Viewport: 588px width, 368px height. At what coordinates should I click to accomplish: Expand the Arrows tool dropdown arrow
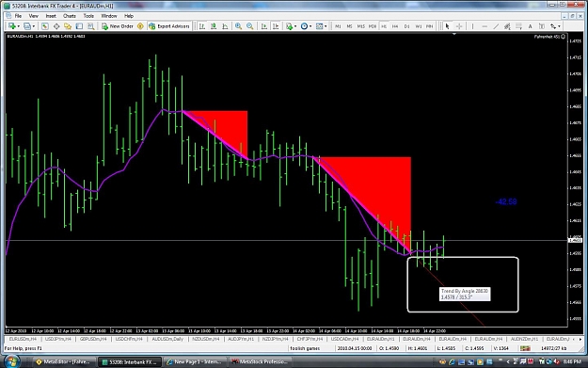pos(559,26)
